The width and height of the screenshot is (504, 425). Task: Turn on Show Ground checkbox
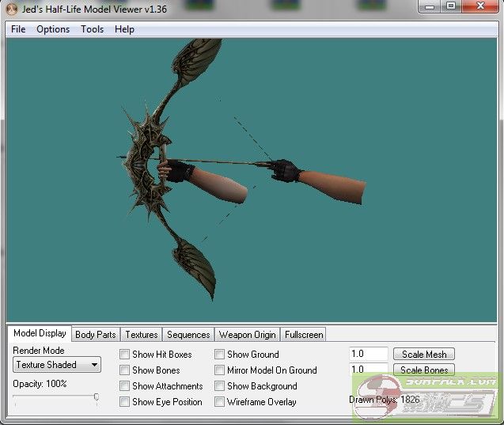coord(219,355)
